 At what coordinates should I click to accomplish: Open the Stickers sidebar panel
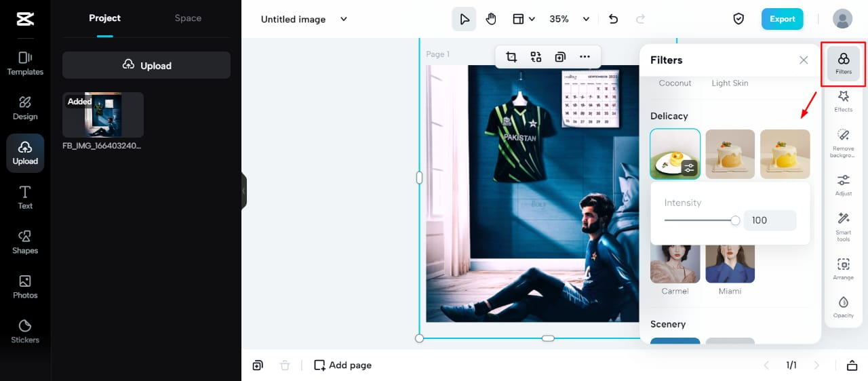coord(25,332)
